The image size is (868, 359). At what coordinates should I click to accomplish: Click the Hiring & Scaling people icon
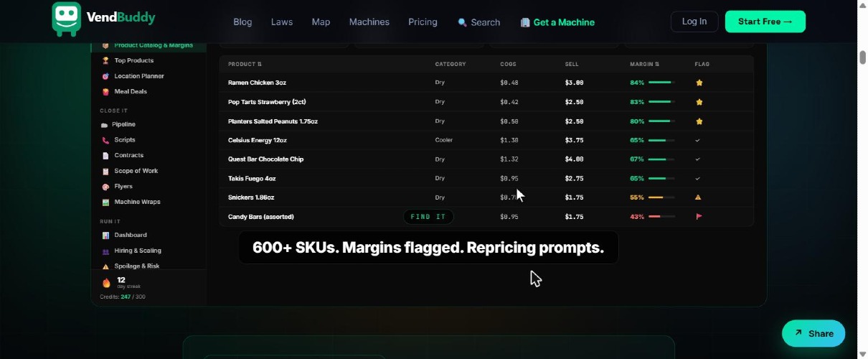(105, 251)
